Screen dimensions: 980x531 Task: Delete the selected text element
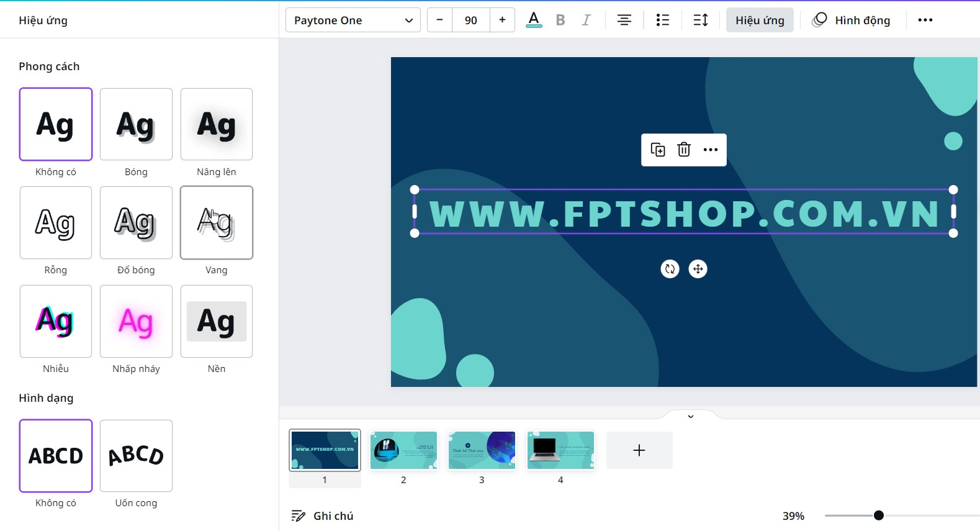684,150
